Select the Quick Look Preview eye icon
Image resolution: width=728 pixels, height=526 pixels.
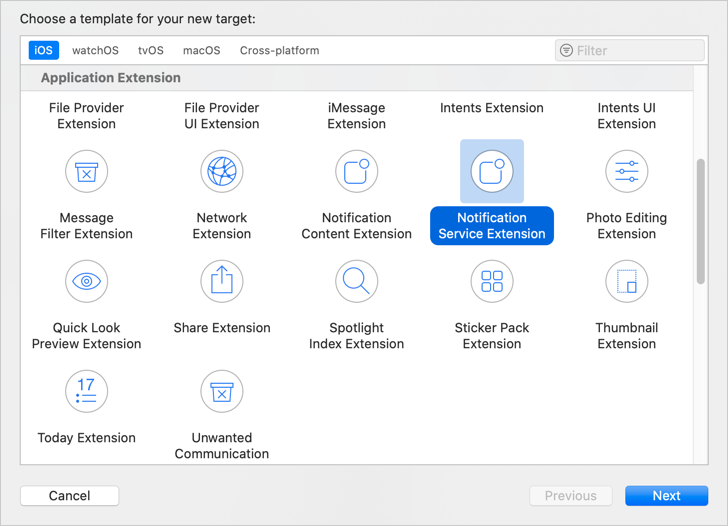(86, 281)
